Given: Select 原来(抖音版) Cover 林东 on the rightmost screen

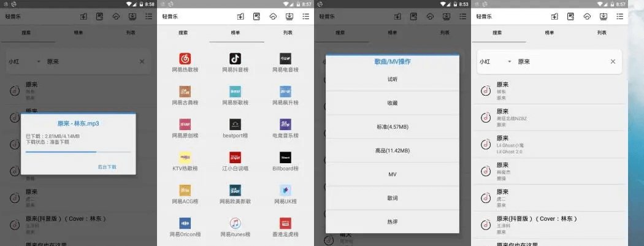Looking at the screenshot, I should click(550, 225).
